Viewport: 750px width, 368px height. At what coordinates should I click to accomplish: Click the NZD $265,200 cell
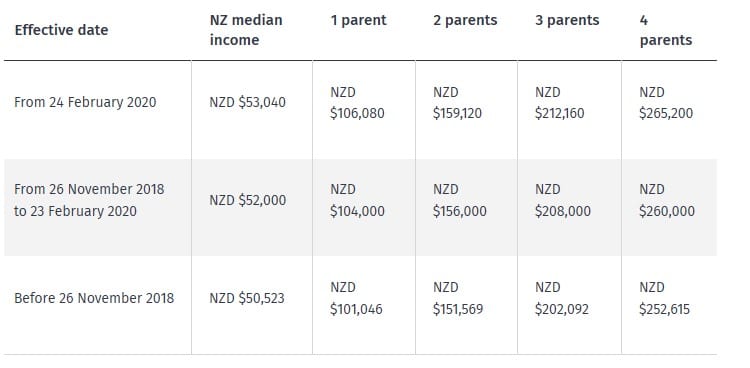[666, 102]
